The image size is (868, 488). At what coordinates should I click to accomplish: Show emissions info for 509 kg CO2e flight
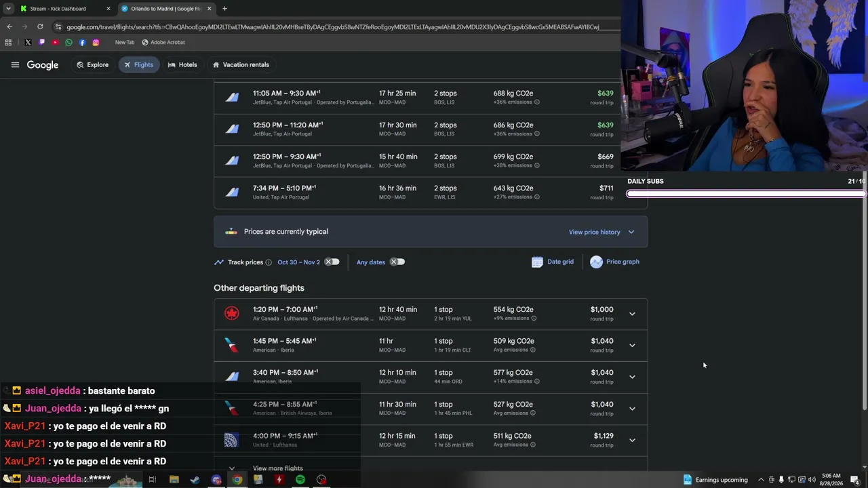(532, 350)
